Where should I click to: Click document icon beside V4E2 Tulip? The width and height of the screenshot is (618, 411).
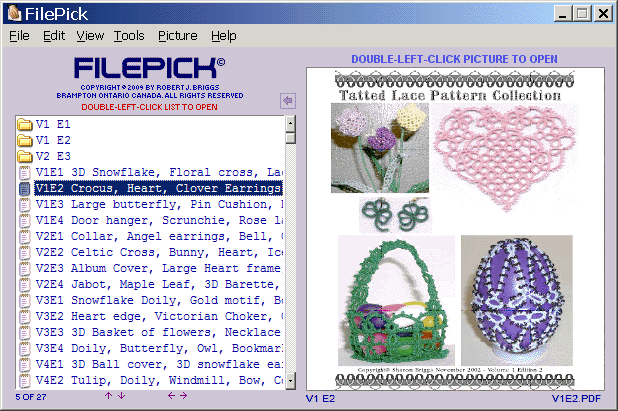click(x=24, y=381)
